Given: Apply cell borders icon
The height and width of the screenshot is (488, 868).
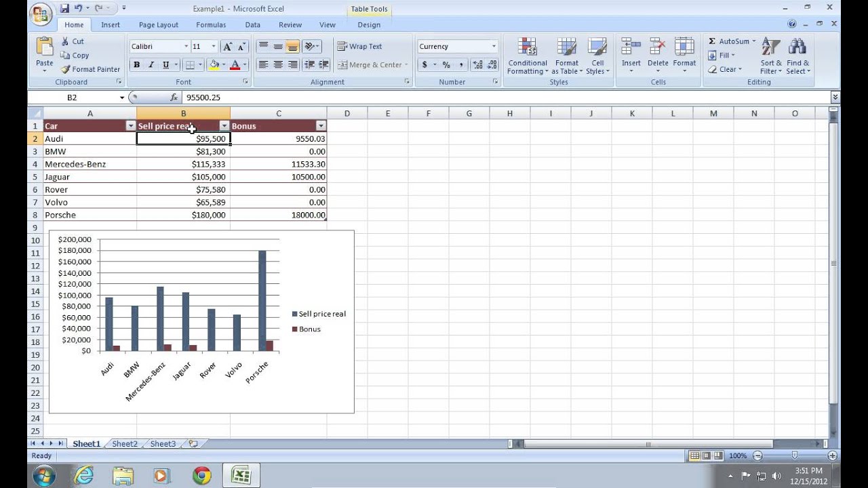Looking at the screenshot, I should 190,65.
